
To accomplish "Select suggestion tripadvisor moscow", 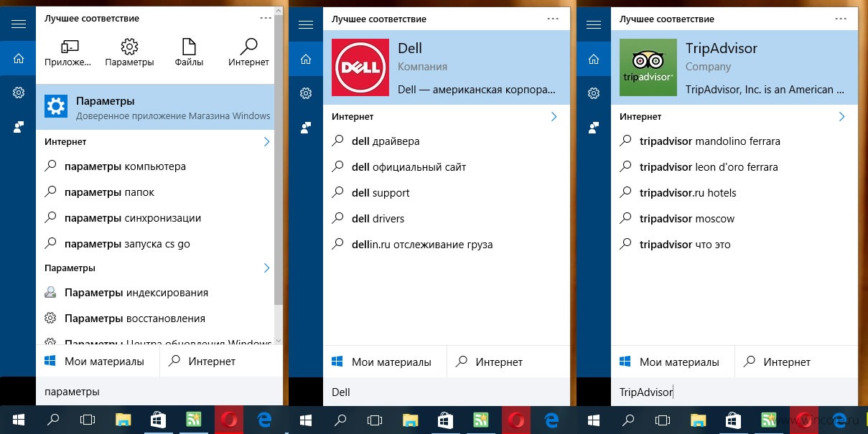I will click(x=734, y=219).
